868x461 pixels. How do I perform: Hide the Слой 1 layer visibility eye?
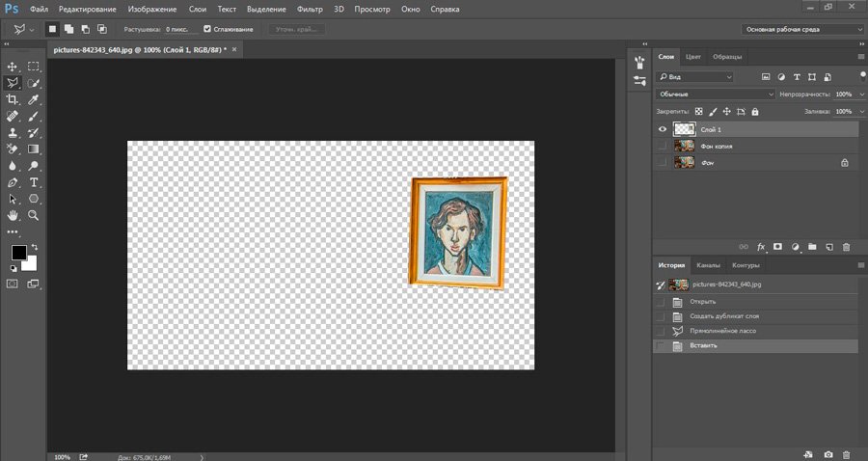coord(662,129)
